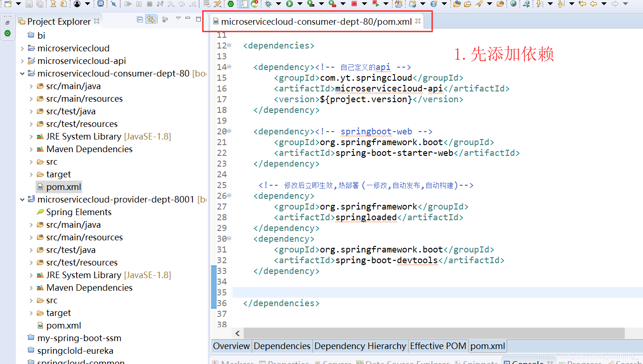Screen dimensions: 643x364
Task: Switch to the Effective POM tab
Action: 438,346
